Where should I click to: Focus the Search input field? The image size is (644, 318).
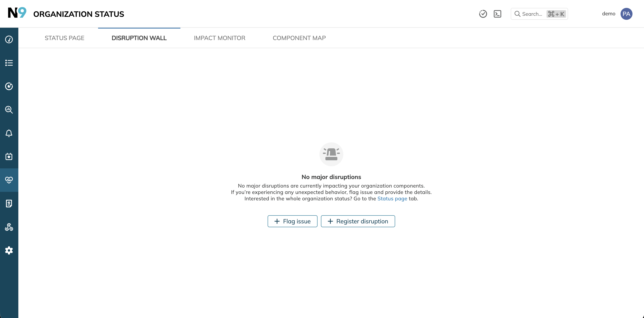pos(539,14)
